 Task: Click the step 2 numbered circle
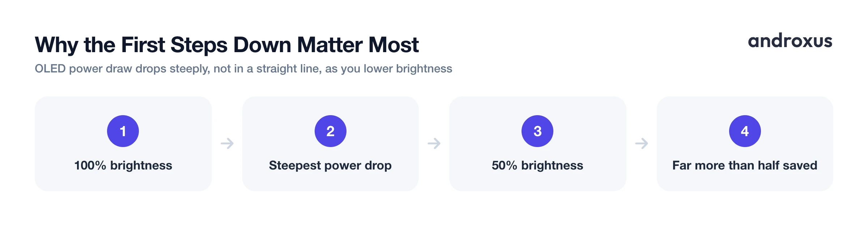tap(331, 131)
